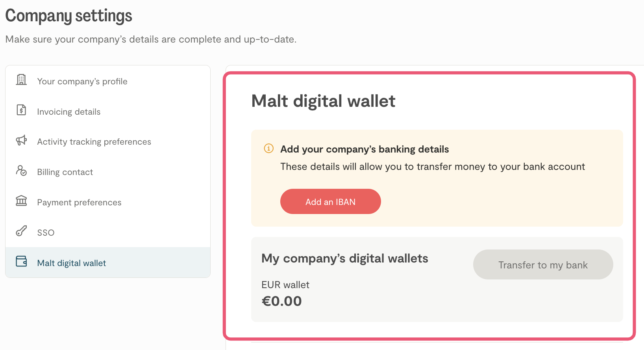644x350 pixels.
Task: Select Malt digital wallet menu item
Action: click(x=72, y=263)
